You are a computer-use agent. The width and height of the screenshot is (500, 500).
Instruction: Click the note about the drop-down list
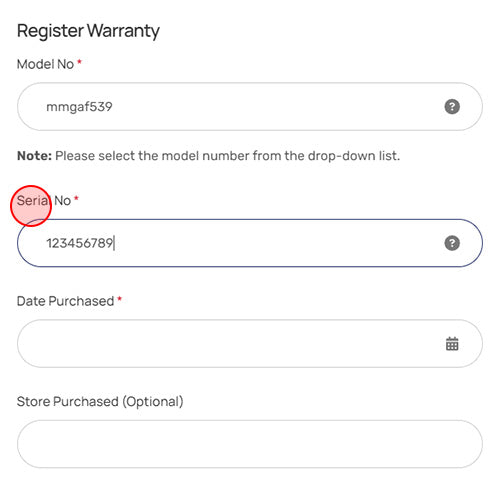[208, 156]
